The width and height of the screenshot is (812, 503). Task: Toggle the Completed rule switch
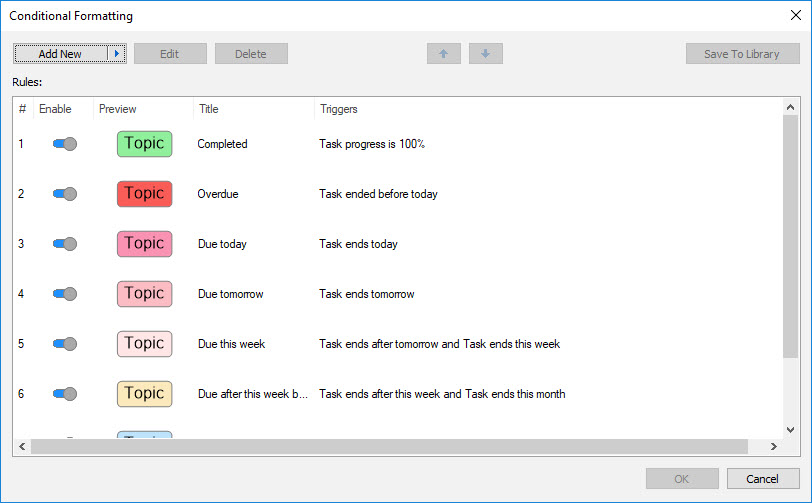click(x=64, y=144)
